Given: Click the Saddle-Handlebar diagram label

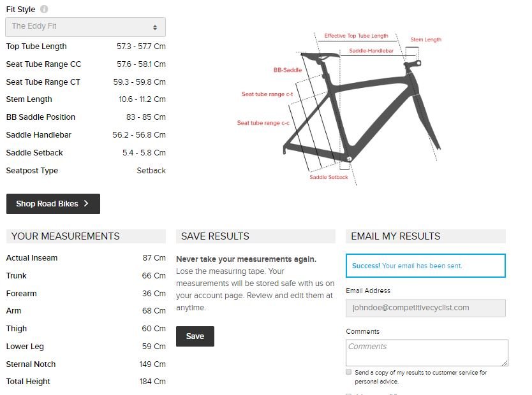Looking at the screenshot, I should [x=371, y=51].
